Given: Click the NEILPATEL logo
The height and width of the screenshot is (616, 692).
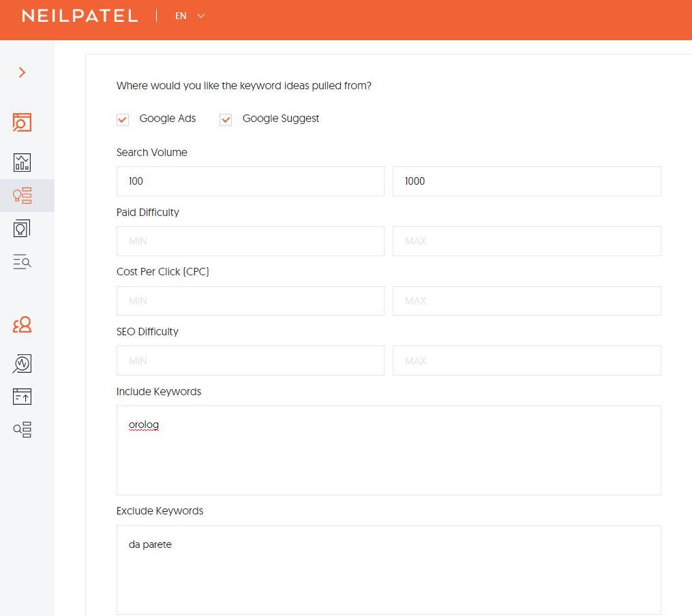Looking at the screenshot, I should (80, 16).
